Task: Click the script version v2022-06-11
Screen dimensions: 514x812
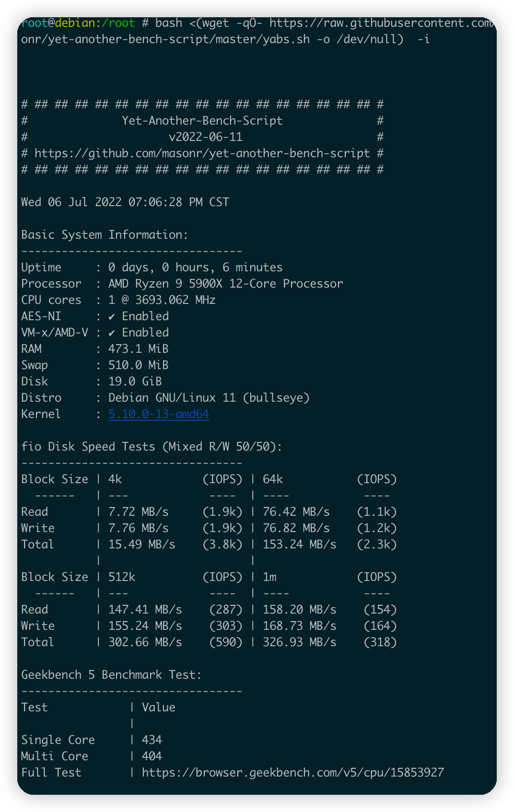Action: pyautogui.click(x=205, y=137)
